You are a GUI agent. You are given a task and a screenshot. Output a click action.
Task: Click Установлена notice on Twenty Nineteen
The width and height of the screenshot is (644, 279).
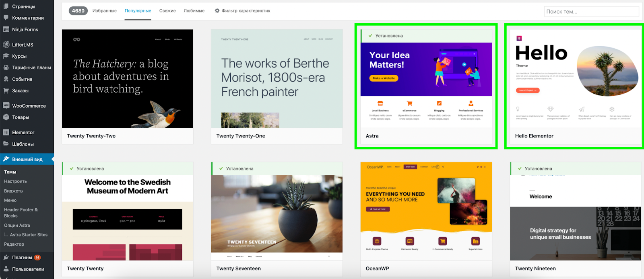(x=576, y=168)
